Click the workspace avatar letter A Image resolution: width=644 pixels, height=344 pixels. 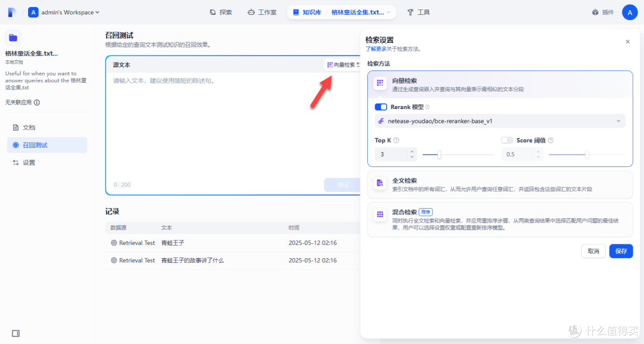[33, 13]
